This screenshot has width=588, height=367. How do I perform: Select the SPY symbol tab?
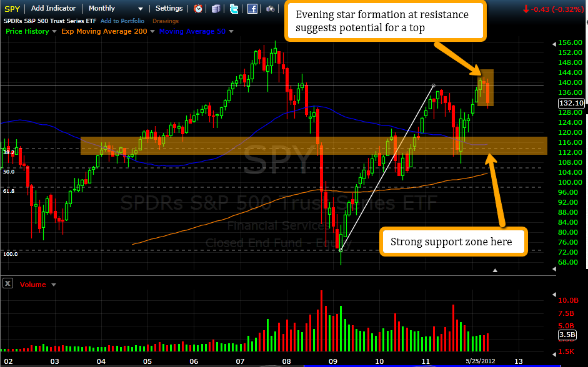[x=11, y=9]
